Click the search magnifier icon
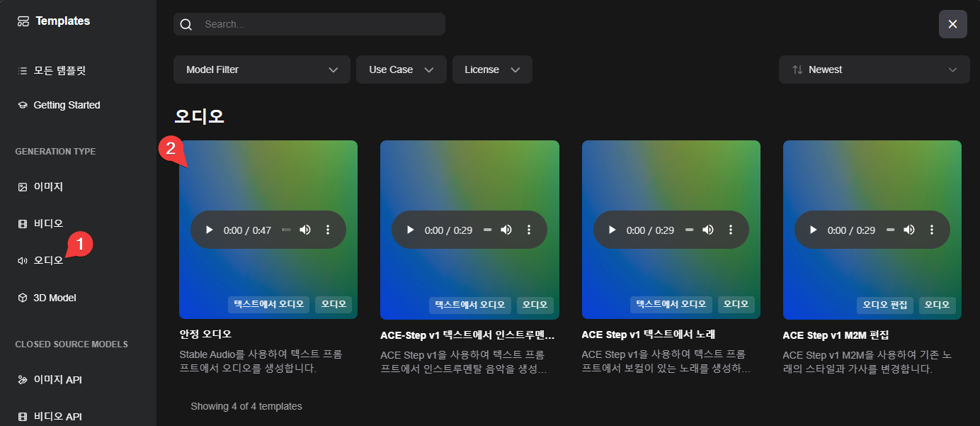Viewport: 980px width, 426px height. coord(186,24)
